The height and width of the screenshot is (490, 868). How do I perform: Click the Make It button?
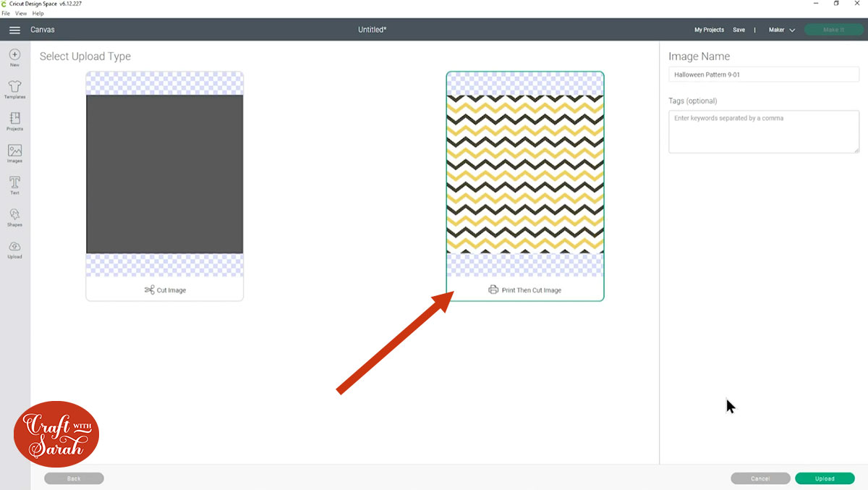click(833, 30)
